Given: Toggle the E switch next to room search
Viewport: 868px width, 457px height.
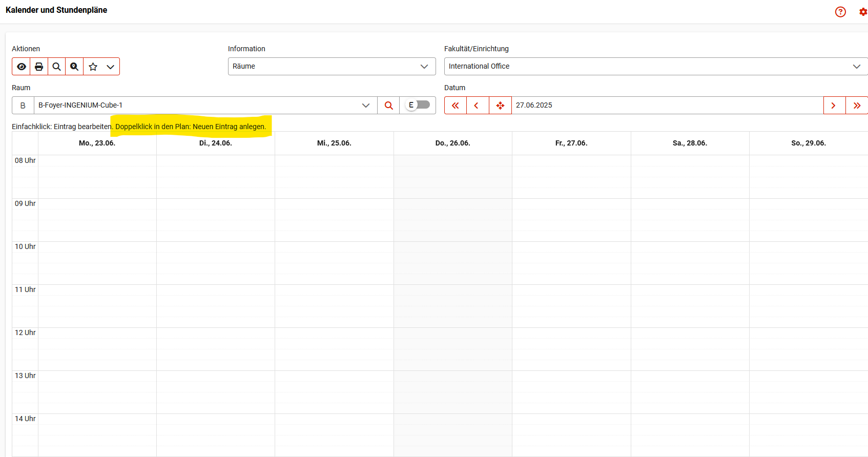Looking at the screenshot, I should 418,105.
